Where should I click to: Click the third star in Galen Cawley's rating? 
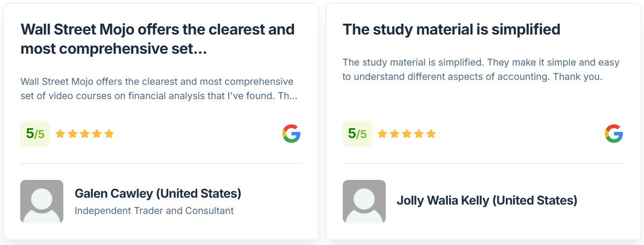click(x=85, y=134)
